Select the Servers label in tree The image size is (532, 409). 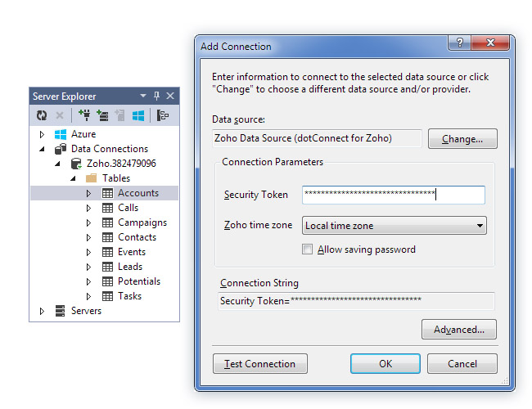86,311
